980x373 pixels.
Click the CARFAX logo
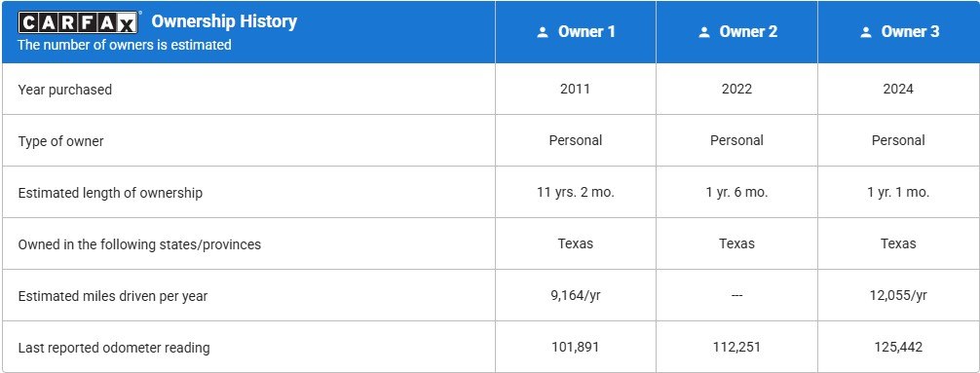click(x=78, y=22)
